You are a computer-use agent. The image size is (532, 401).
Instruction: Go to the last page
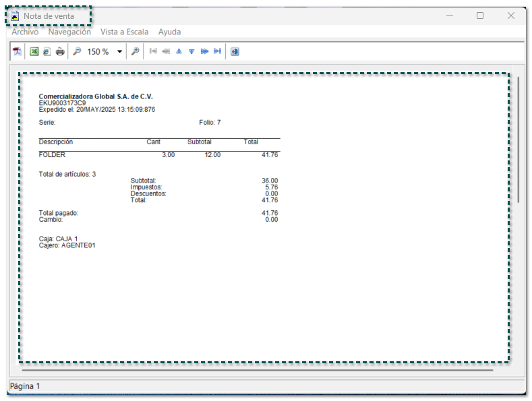coord(217,51)
